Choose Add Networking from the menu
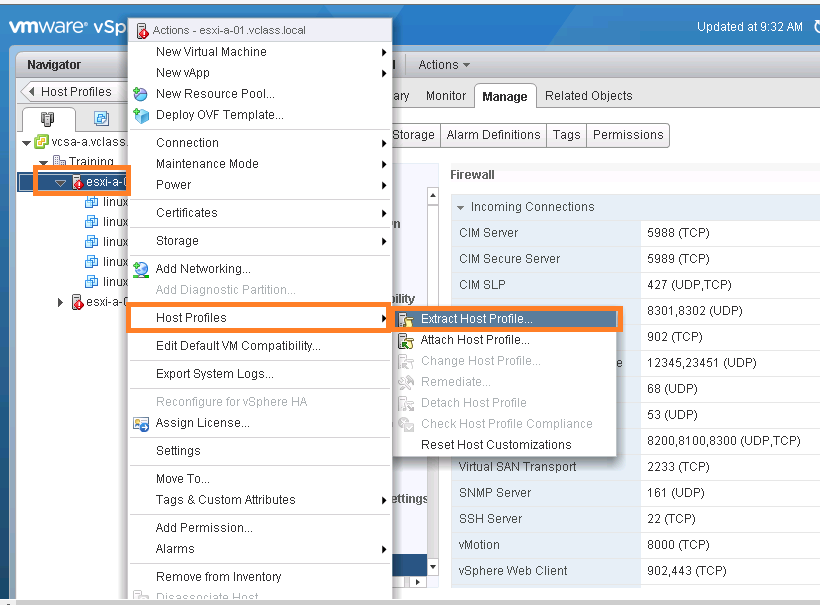This screenshot has height=605, width=820. 260,269
